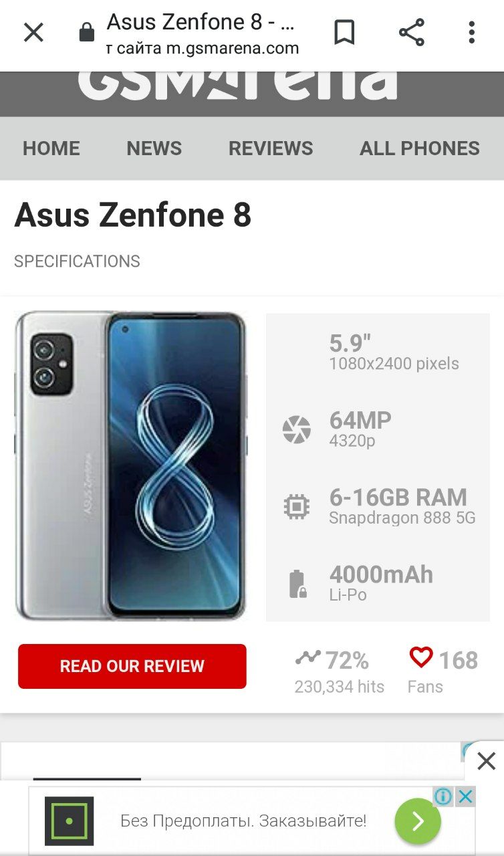This screenshot has height=856, width=504.
Task: Dismiss the ad with the blue X
Action: (x=466, y=796)
